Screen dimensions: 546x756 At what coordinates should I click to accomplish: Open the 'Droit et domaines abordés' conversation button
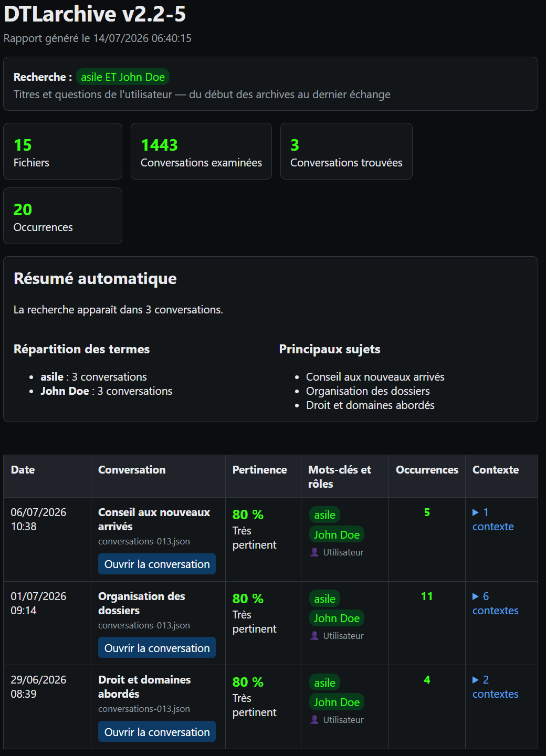pos(157,732)
